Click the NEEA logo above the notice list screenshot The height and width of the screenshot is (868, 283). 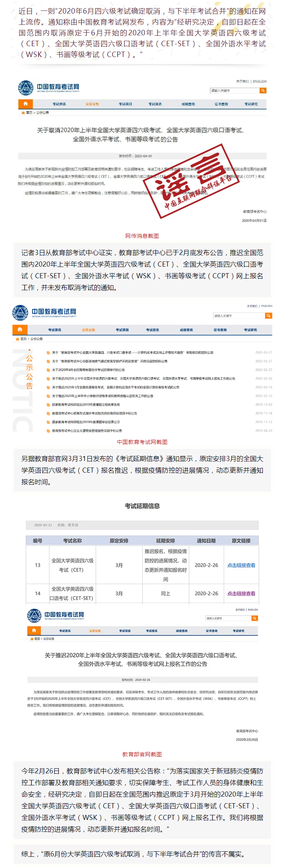pos(20,313)
